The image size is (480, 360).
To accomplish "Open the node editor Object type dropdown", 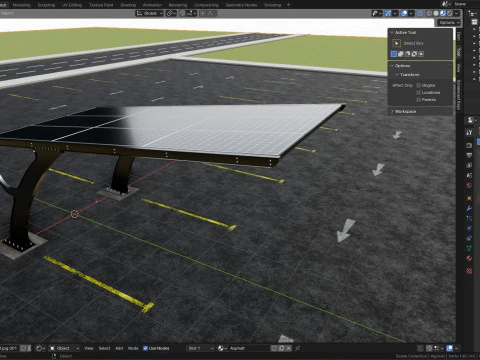I will click(x=65, y=348).
